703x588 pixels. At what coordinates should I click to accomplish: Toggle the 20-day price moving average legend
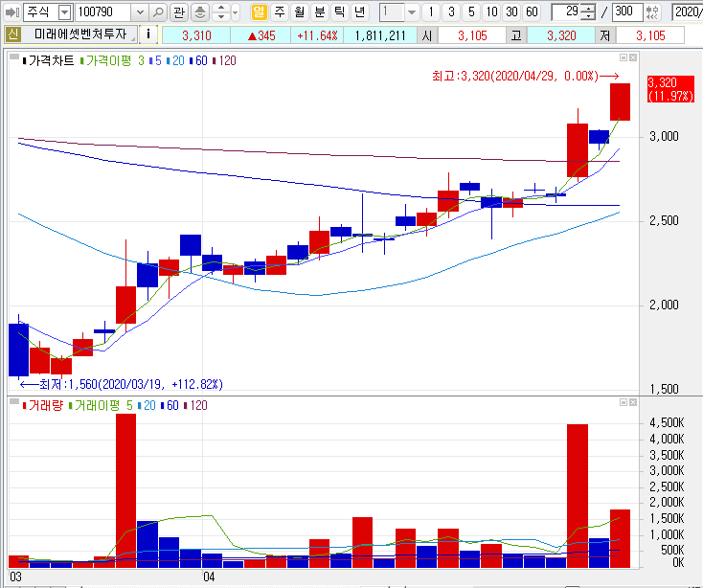point(175,60)
